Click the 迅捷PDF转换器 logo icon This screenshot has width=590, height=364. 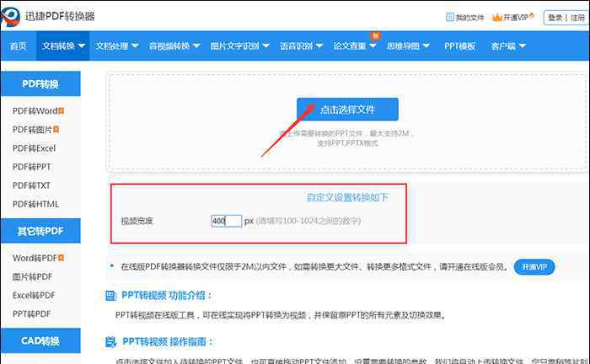coord(10,17)
